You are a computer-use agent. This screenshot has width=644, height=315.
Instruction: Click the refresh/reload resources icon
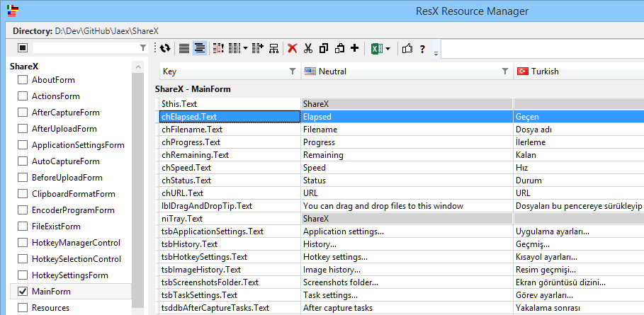coord(164,49)
